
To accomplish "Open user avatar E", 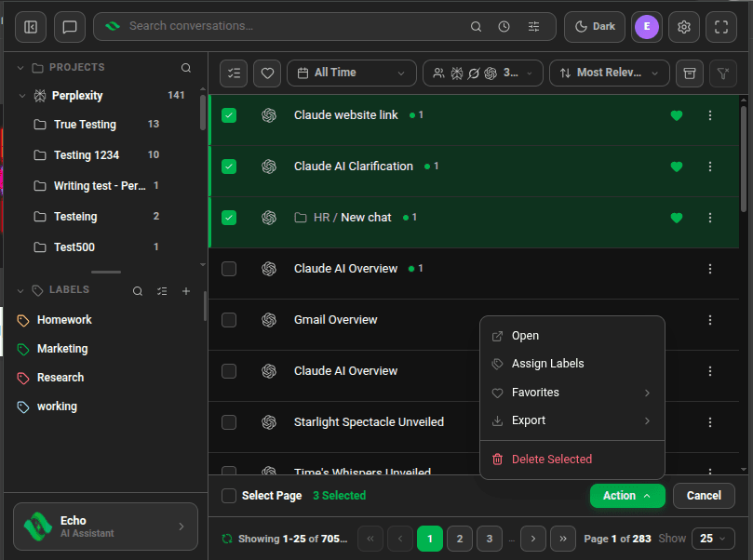I will click(x=647, y=26).
